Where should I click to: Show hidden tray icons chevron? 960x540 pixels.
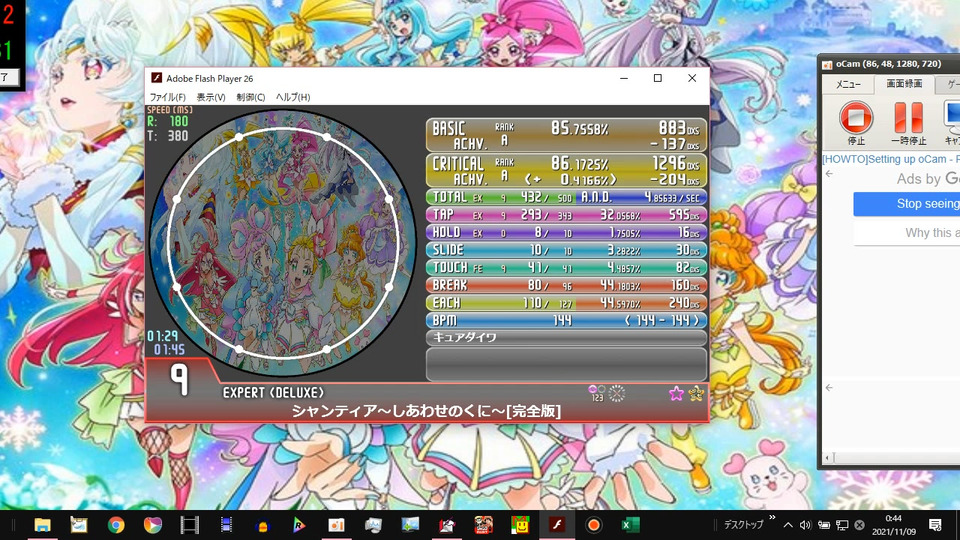coord(787,525)
